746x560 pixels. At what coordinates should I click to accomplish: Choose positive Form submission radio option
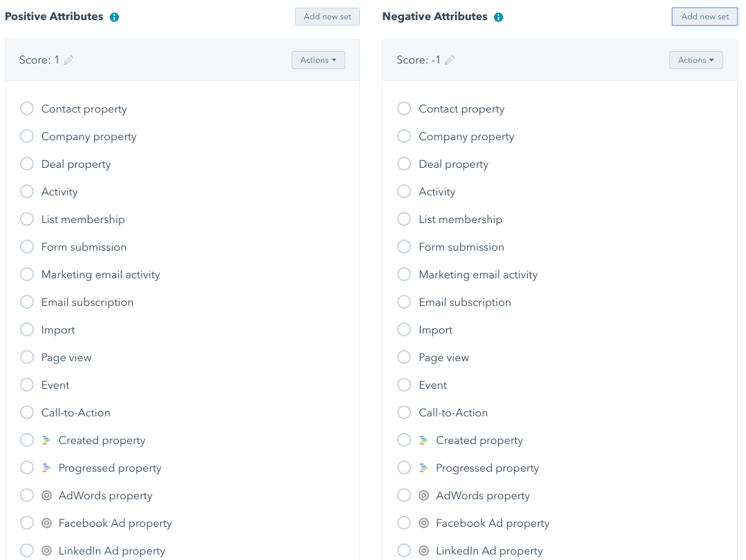pos(27,247)
